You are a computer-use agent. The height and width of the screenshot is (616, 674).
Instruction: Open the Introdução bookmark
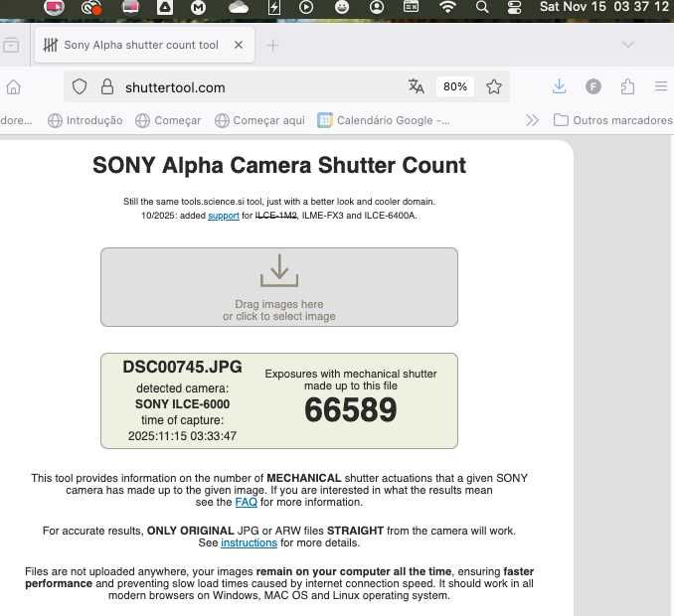pos(85,120)
